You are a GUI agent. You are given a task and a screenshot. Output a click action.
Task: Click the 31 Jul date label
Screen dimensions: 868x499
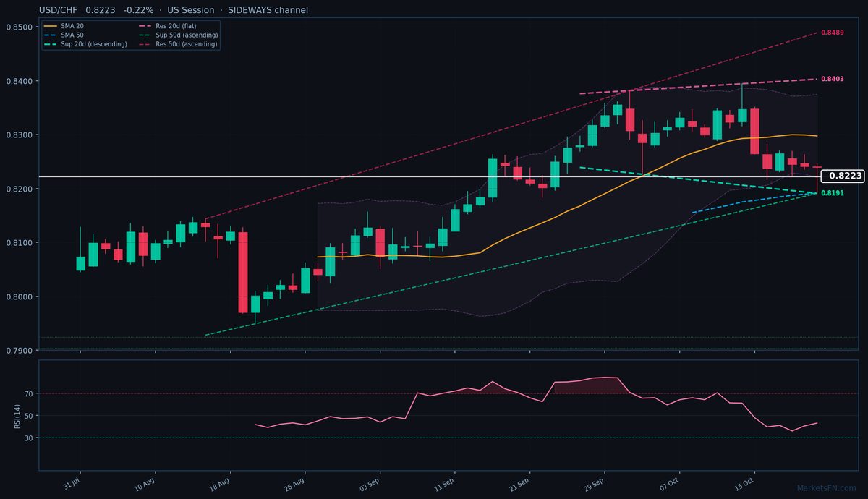73,482
